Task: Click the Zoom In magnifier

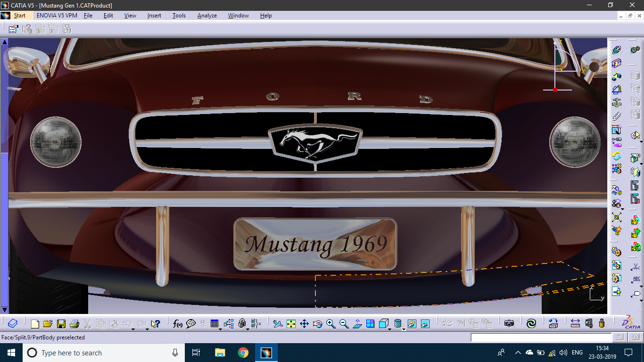Action: pyautogui.click(x=330, y=324)
